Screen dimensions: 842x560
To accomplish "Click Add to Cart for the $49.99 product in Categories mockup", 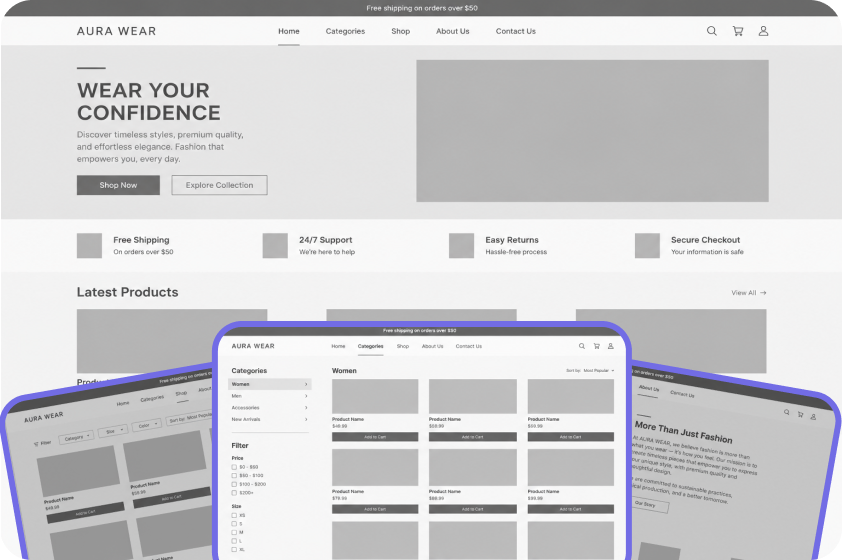I will (375, 437).
